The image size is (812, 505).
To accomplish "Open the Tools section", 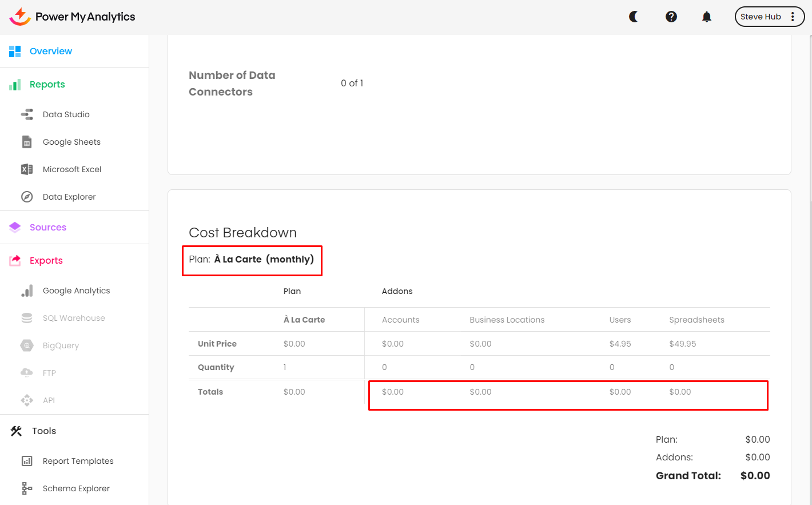I will [44, 431].
